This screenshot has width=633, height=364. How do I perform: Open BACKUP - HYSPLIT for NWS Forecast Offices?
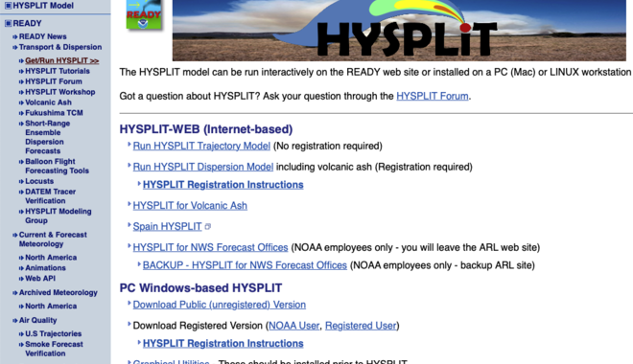pyautogui.click(x=245, y=265)
